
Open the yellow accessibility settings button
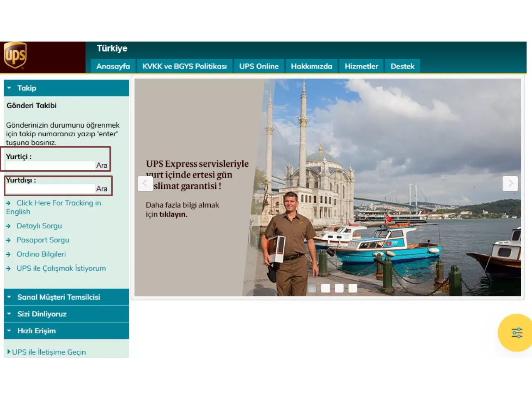click(x=516, y=332)
